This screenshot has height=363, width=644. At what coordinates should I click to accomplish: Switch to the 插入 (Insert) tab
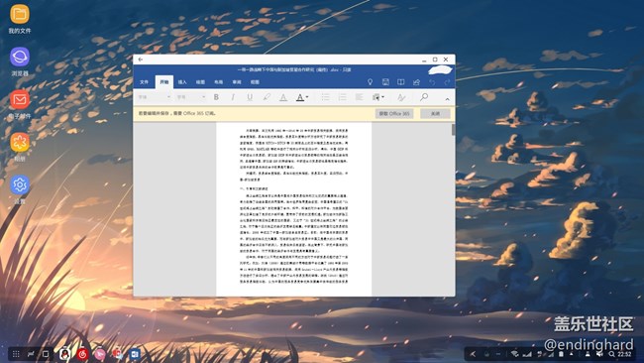(x=182, y=82)
